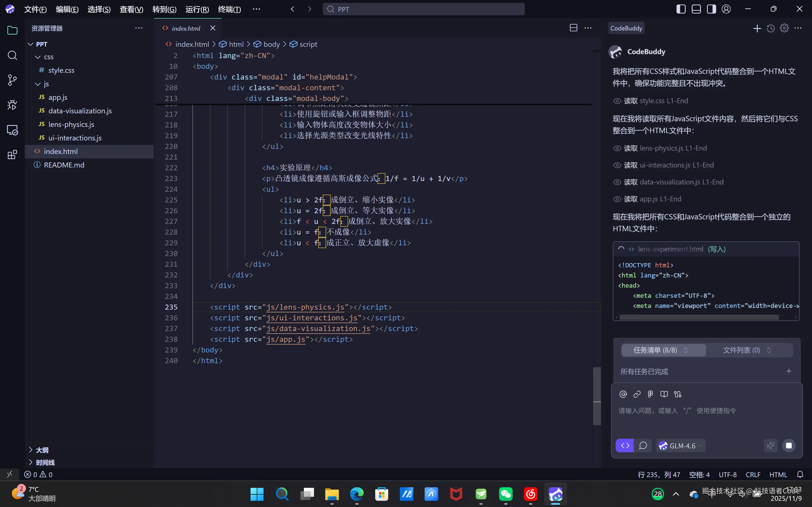Open the GLM-4.6 model dropdown
The image size is (812, 507).
(681, 446)
